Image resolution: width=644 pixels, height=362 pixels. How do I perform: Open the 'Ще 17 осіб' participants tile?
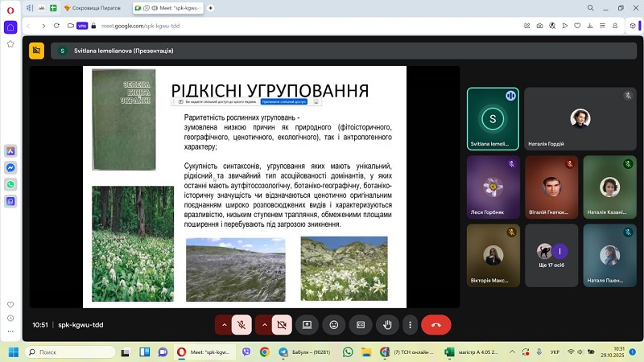coord(551,255)
